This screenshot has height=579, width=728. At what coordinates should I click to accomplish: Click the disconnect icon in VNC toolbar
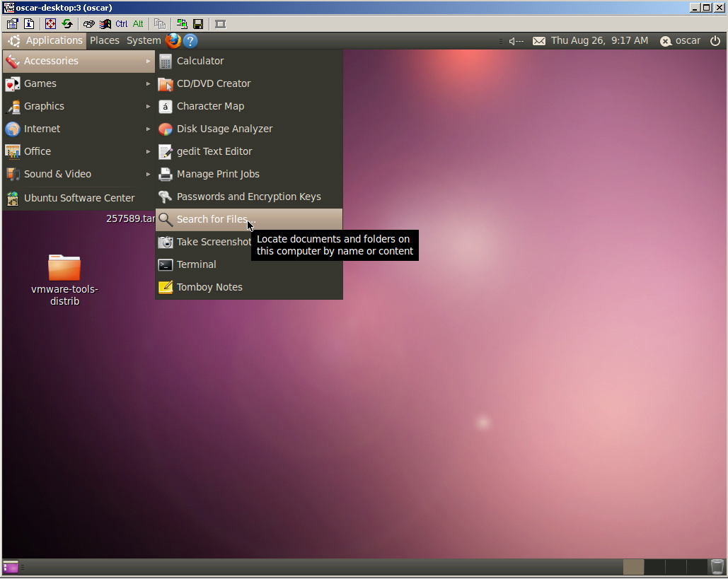[x=221, y=24]
